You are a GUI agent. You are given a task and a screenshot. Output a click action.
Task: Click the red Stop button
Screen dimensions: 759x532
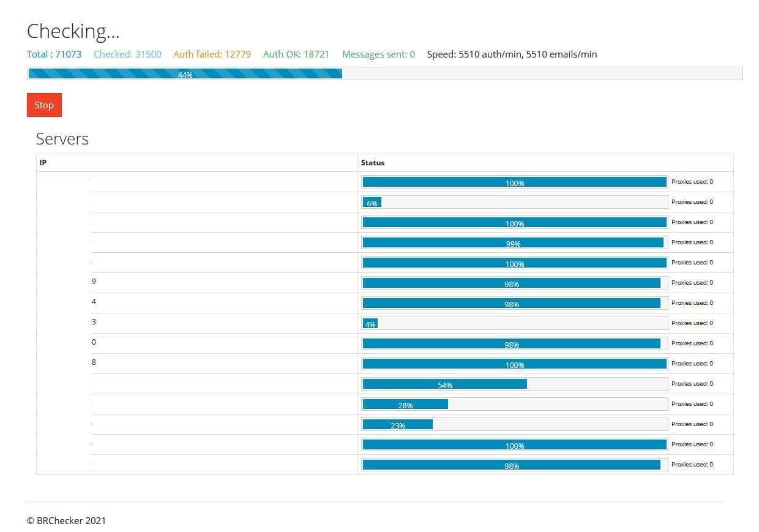(43, 105)
